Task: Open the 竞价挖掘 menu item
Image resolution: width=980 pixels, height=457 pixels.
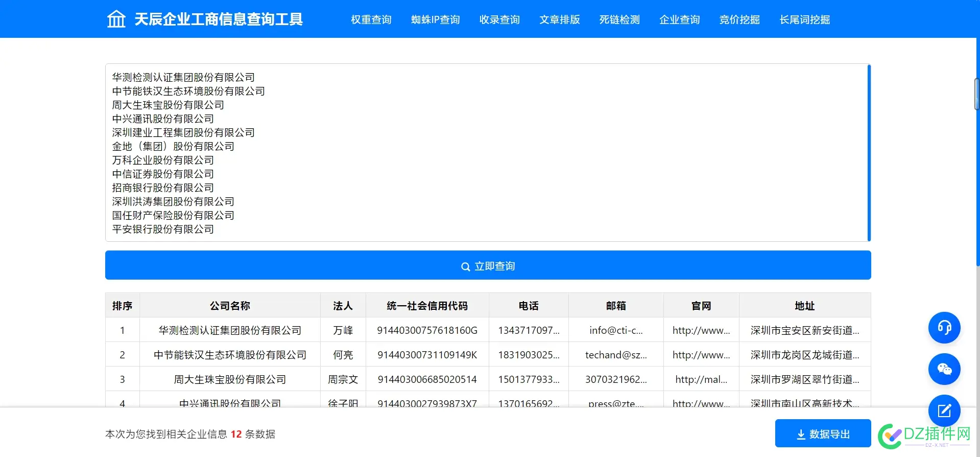Action: click(739, 19)
